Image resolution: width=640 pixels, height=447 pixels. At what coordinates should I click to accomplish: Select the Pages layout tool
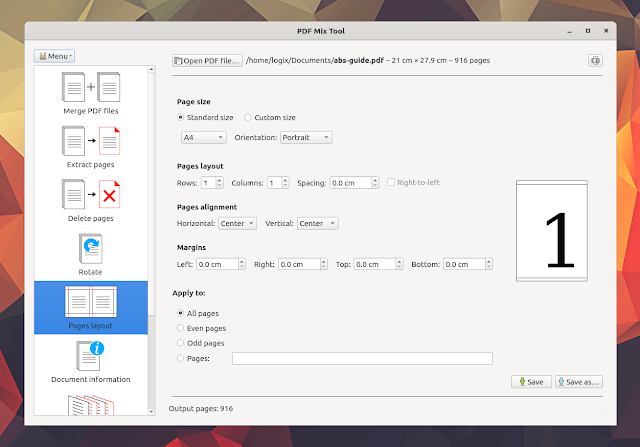[x=91, y=307]
